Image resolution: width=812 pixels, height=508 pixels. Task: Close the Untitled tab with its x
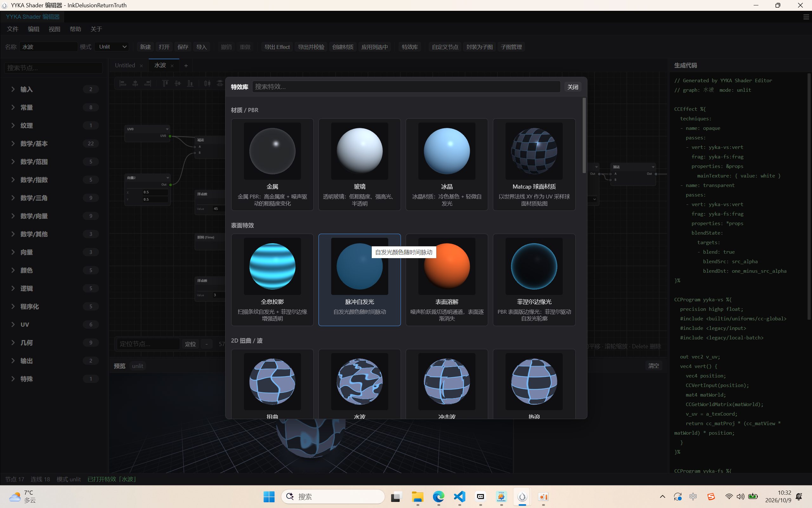(141, 66)
